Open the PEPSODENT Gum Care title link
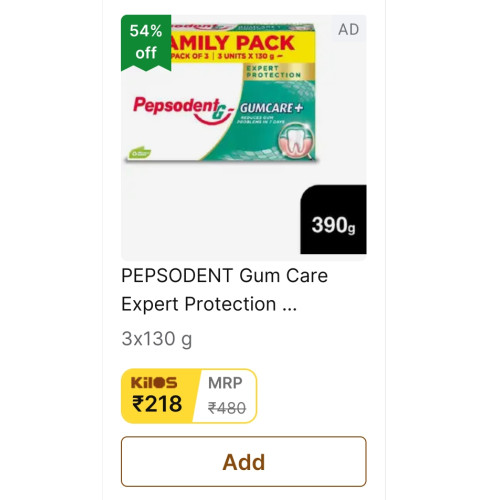Image resolution: width=500 pixels, height=500 pixels. pos(224,276)
